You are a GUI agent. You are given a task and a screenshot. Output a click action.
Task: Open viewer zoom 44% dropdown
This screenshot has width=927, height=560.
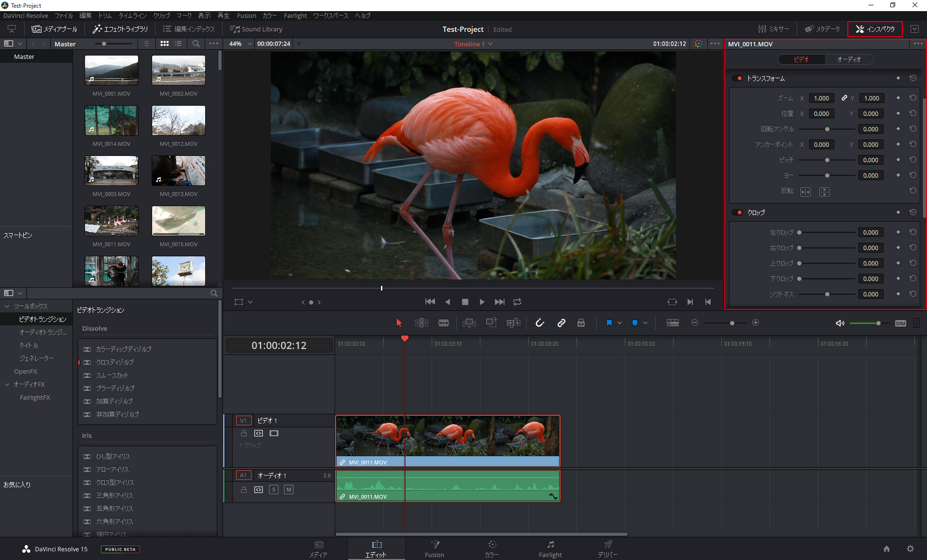[x=240, y=43]
